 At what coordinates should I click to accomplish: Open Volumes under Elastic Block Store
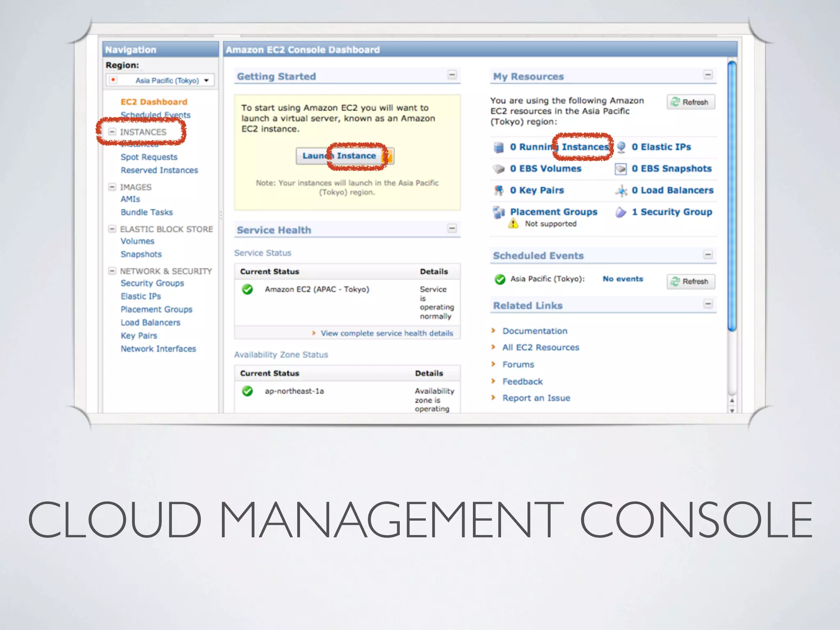tap(137, 241)
